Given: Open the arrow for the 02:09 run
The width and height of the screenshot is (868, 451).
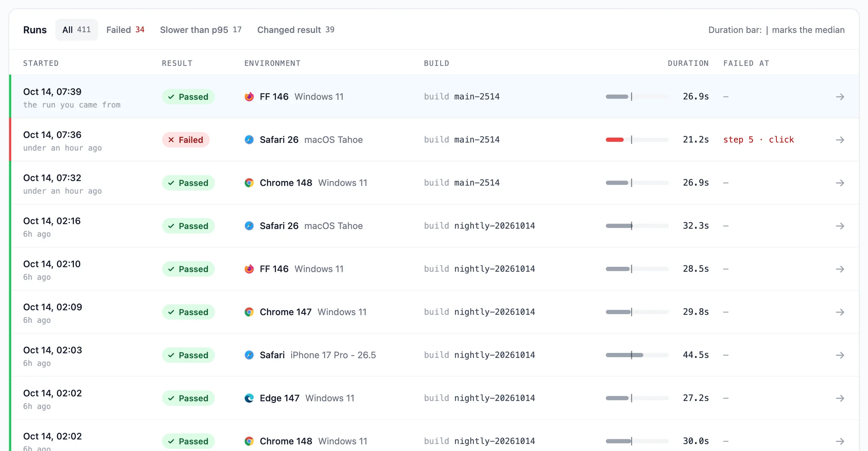Looking at the screenshot, I should tap(840, 312).
